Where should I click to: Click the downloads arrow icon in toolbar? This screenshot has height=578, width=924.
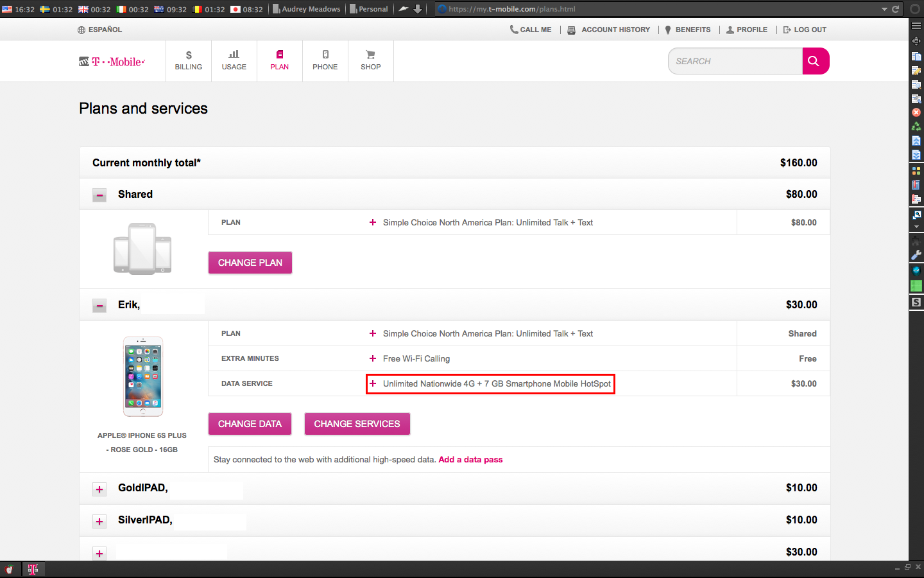click(418, 9)
